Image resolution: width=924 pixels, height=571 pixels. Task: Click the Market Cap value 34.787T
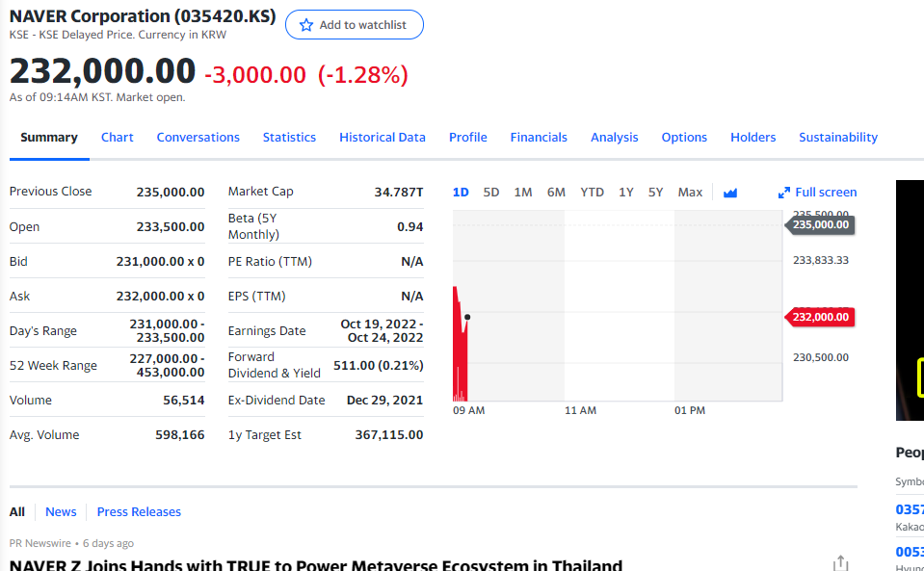(399, 192)
